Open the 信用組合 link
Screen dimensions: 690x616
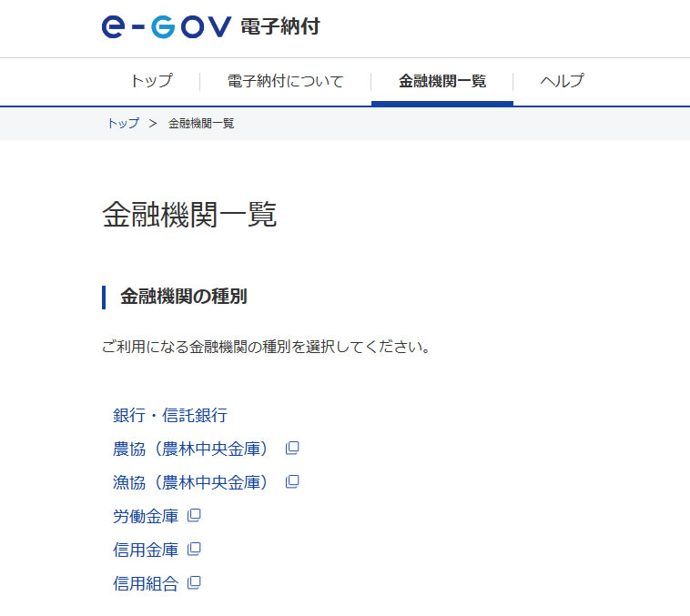(x=146, y=584)
